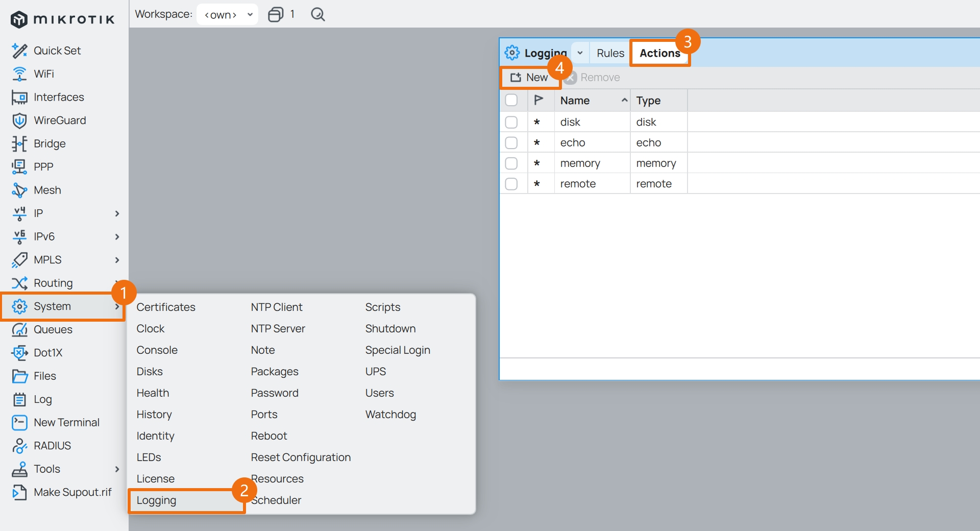Sort the table by Name column
Image resolution: width=980 pixels, height=531 pixels.
pyautogui.click(x=593, y=101)
